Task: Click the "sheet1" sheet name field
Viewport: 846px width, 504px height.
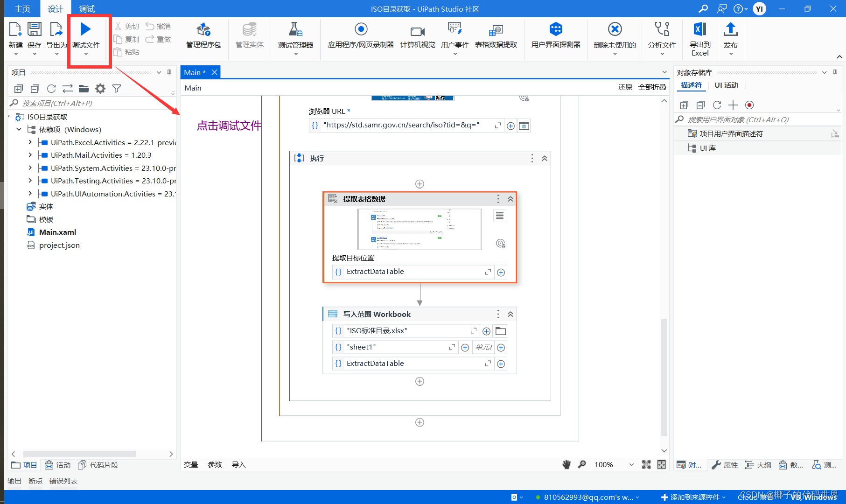Action: (x=395, y=347)
